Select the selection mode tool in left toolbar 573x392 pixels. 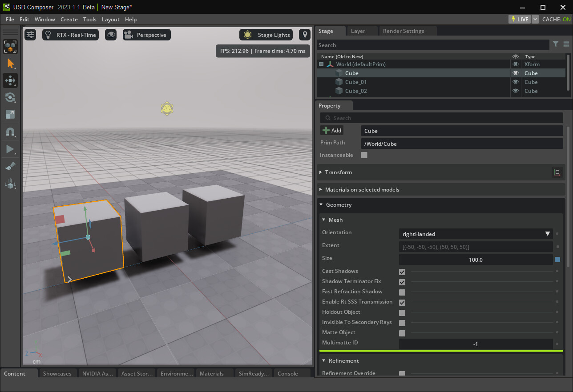click(x=10, y=46)
